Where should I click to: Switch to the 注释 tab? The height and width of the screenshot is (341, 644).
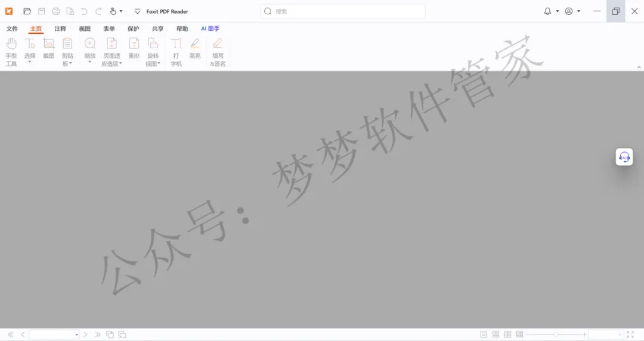pyautogui.click(x=60, y=29)
